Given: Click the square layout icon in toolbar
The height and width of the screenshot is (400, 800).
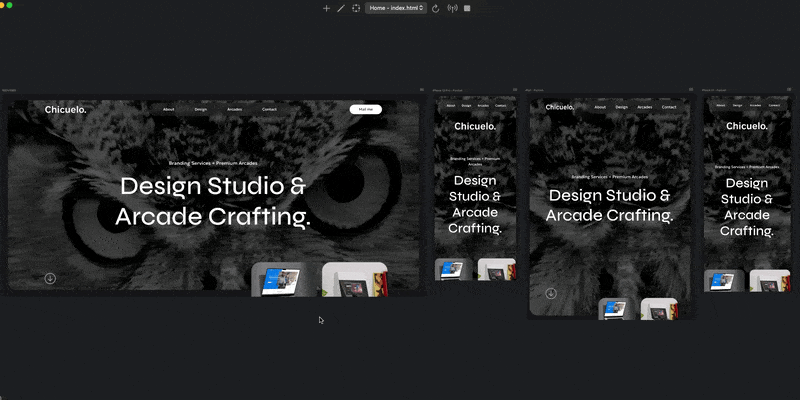Looking at the screenshot, I should tap(467, 8).
